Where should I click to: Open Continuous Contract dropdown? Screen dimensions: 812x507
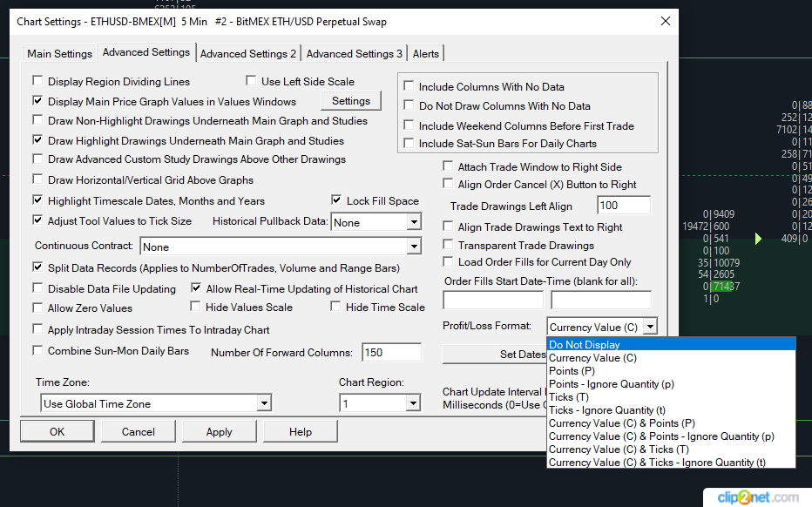pos(413,247)
